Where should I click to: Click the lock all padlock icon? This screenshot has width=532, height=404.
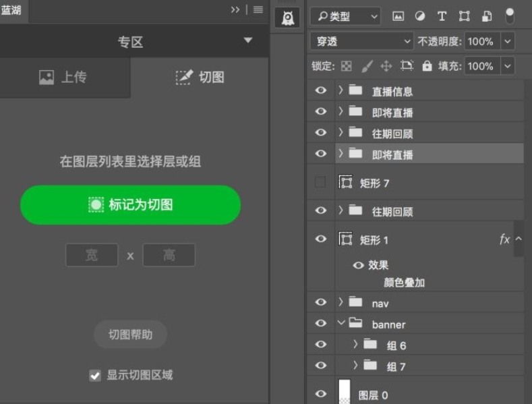[x=427, y=66]
